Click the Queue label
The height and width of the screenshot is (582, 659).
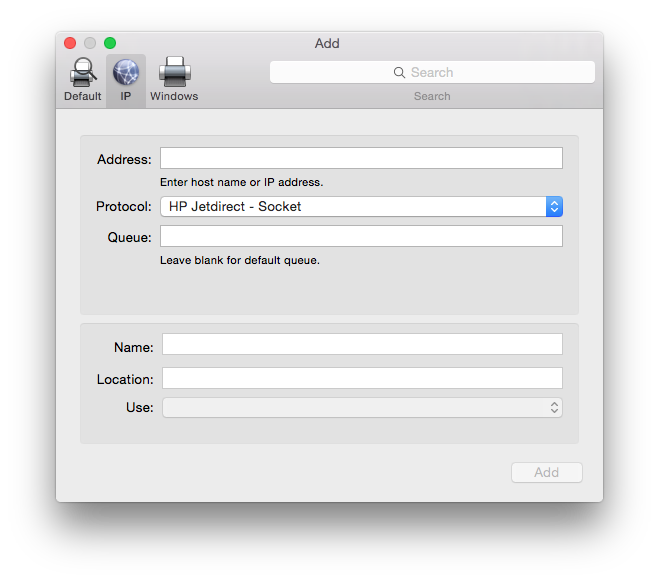(x=129, y=238)
